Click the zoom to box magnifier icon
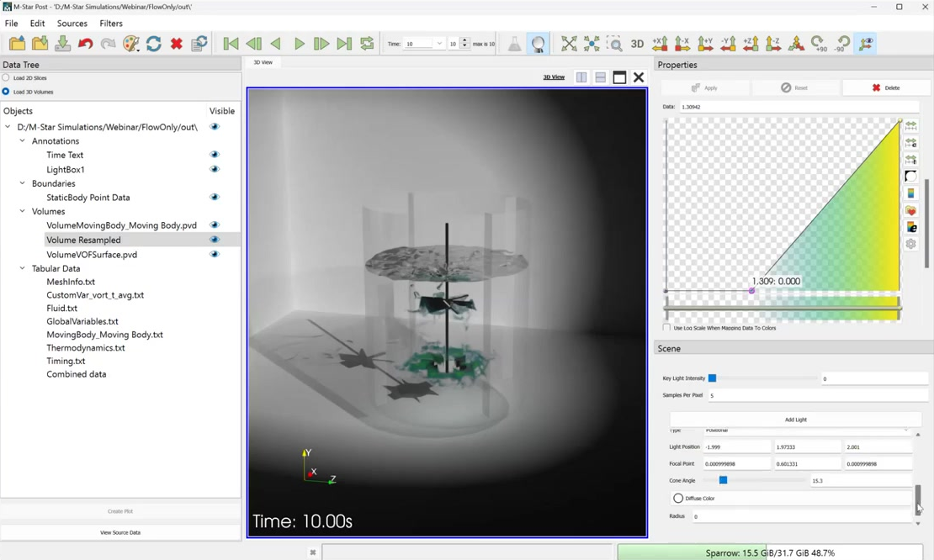934x560 pixels. (x=614, y=44)
